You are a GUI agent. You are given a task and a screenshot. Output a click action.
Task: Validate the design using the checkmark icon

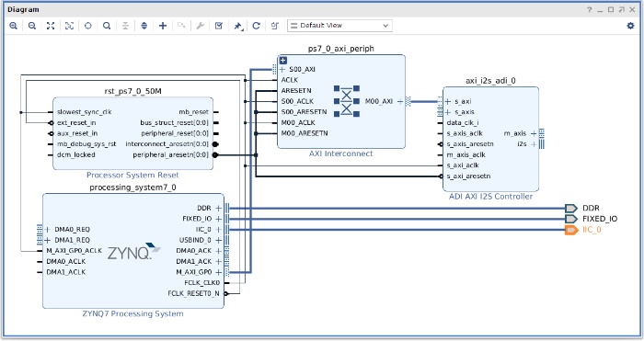[219, 26]
